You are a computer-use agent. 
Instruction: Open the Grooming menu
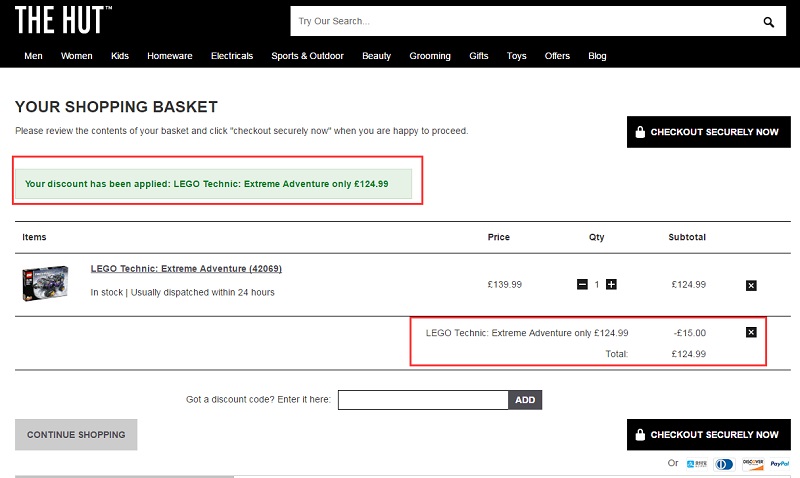[x=430, y=56]
